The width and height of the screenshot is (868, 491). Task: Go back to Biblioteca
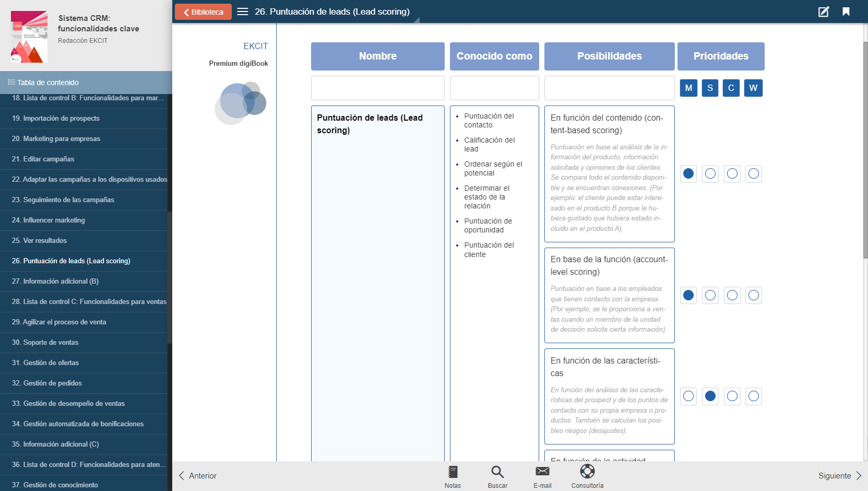203,11
